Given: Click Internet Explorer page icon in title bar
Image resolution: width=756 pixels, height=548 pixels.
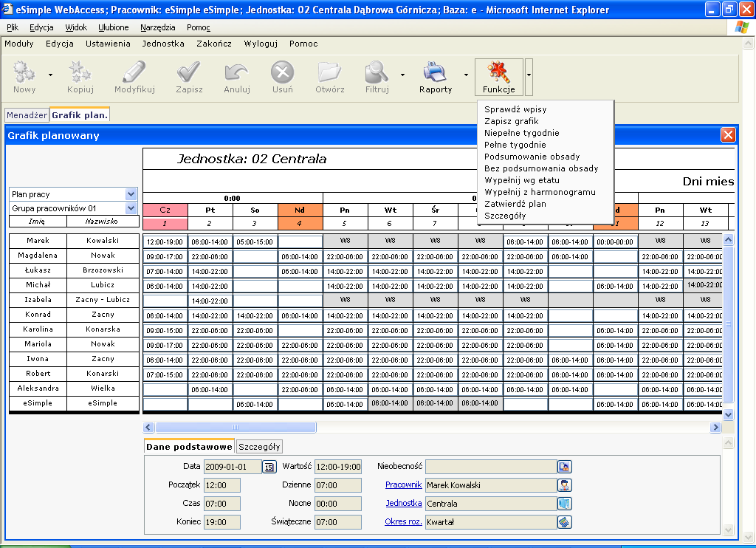Looking at the screenshot, I should tap(7, 9).
